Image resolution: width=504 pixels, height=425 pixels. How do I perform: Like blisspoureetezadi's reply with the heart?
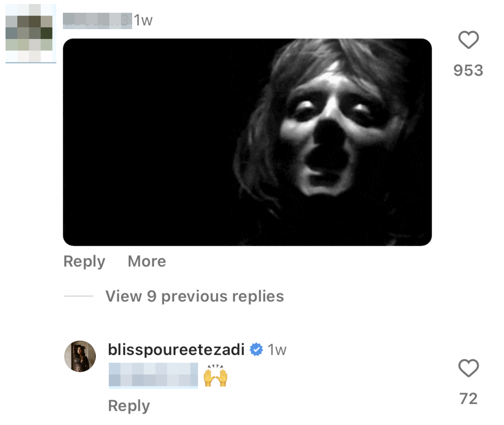[468, 368]
